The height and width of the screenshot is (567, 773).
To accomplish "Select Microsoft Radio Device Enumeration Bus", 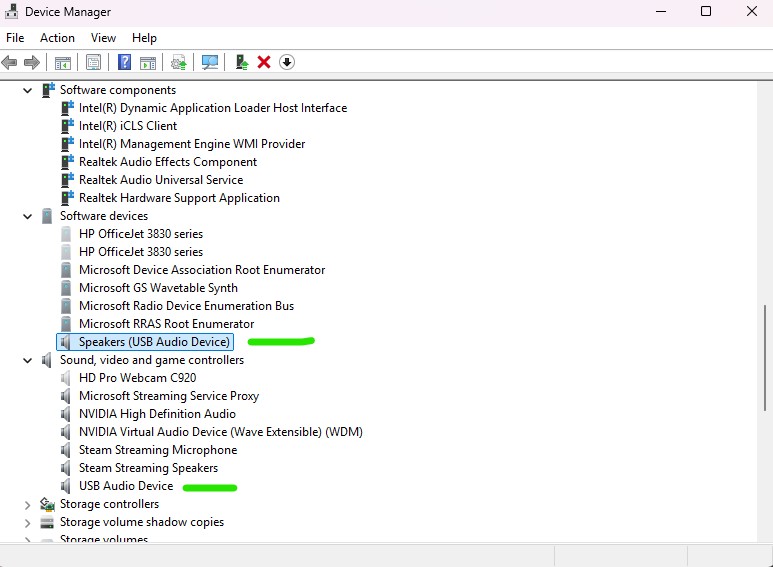I will tap(186, 306).
